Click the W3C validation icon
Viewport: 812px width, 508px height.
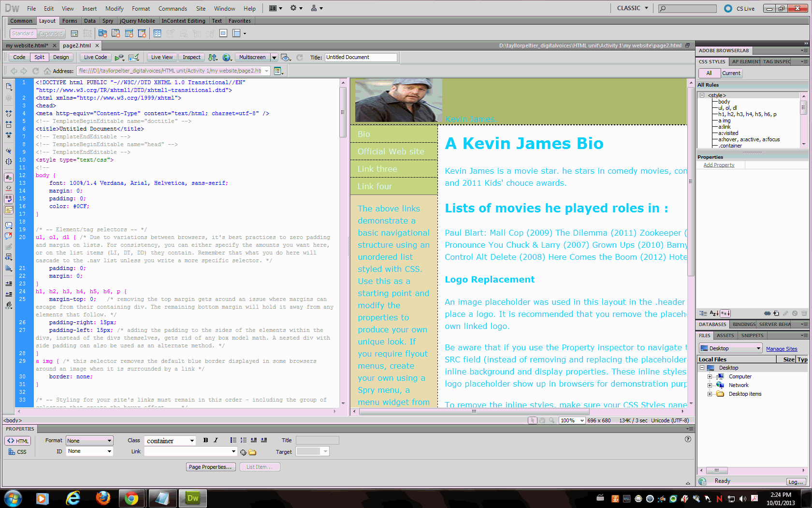click(119, 57)
